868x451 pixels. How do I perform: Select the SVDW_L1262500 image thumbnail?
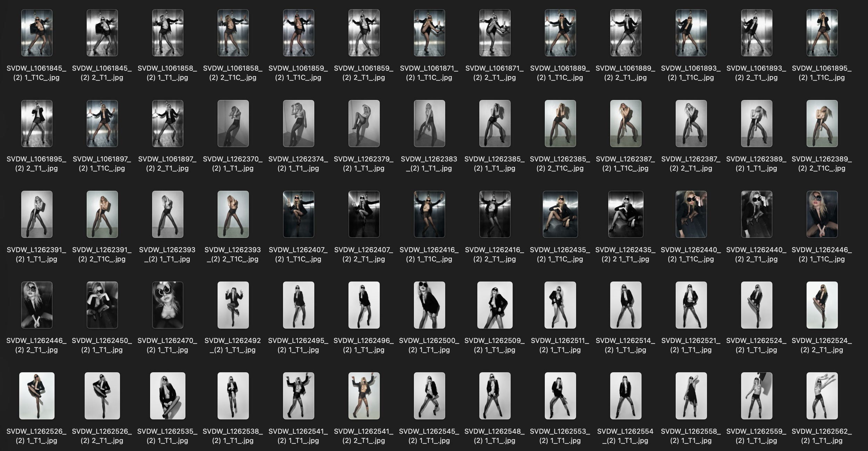coord(429,305)
